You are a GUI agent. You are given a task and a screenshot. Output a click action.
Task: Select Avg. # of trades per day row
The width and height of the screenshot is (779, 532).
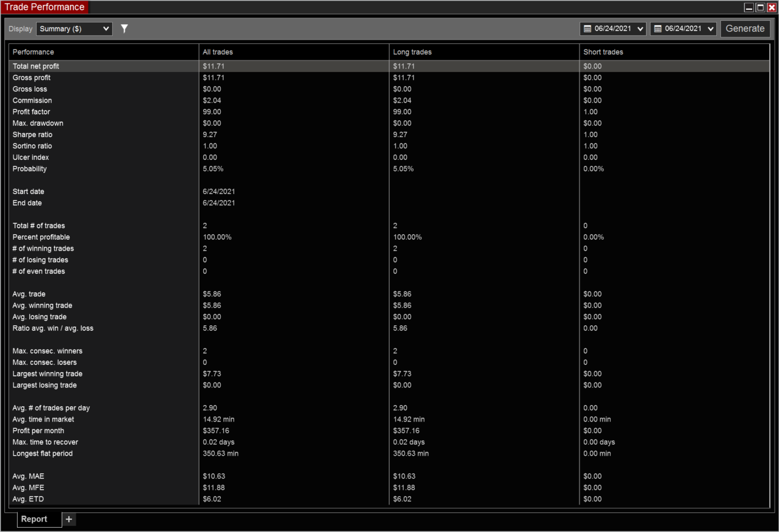389,408
